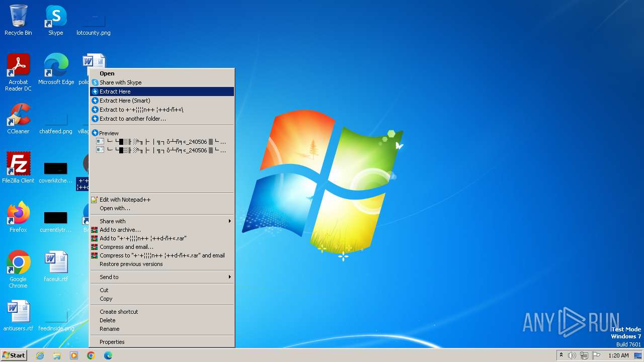Viewport: 644px width, 362px height.
Task: Choose Compress and email…
Action: click(x=162, y=247)
